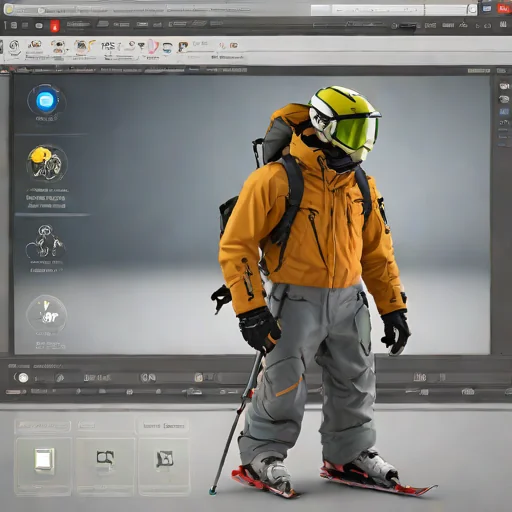This screenshot has width=512, height=512.
Task: Click the round badge icon with yellow mark
Action: pyautogui.click(x=46, y=315)
